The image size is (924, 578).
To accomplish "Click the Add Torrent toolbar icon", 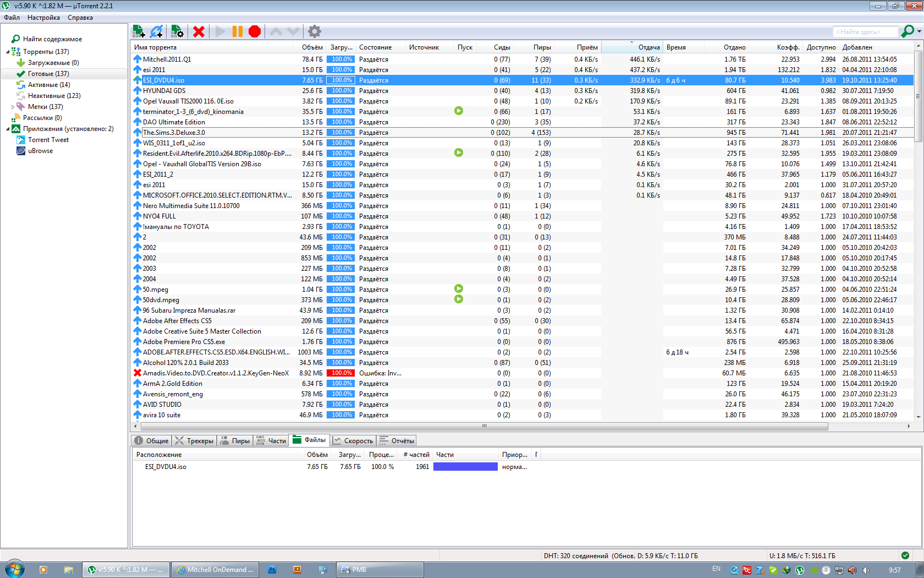I will (139, 31).
